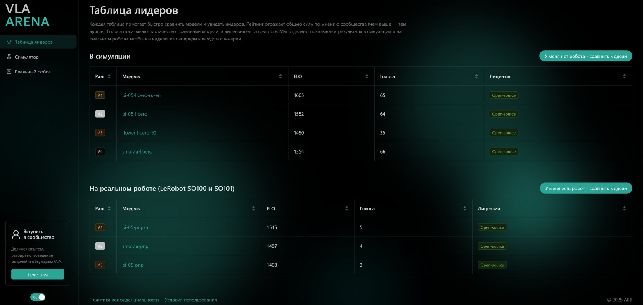Open the flower-libero-90 model link
The width and height of the screenshot is (644, 305).
139,133
